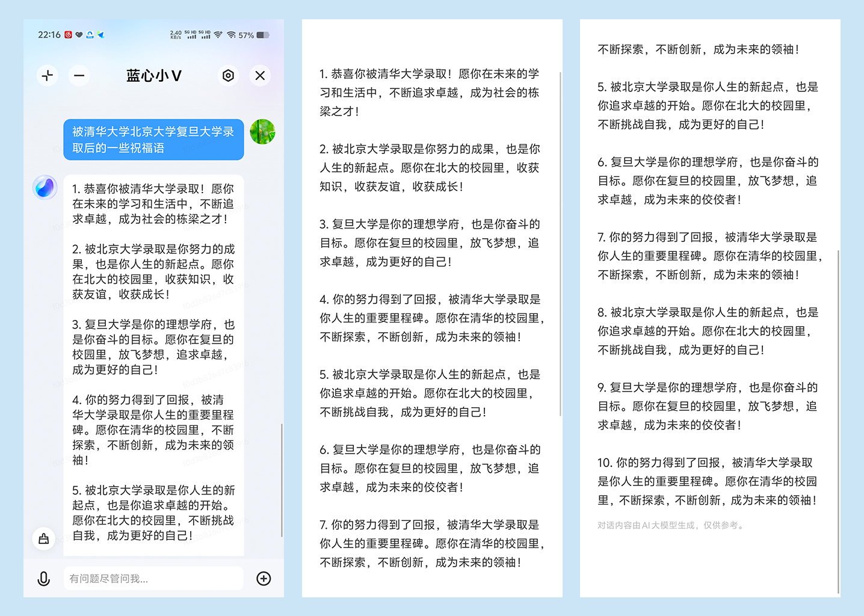Open the hexagon settings icon beside 蓝心小V

[x=228, y=75]
